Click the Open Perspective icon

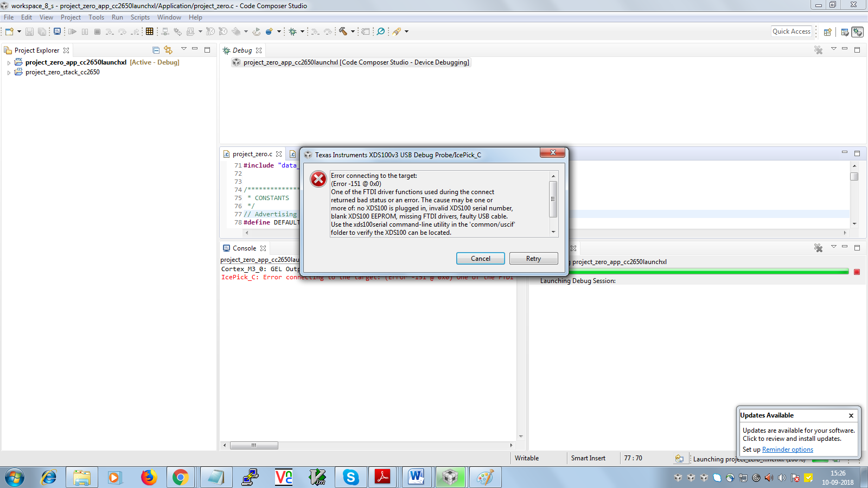tap(828, 32)
